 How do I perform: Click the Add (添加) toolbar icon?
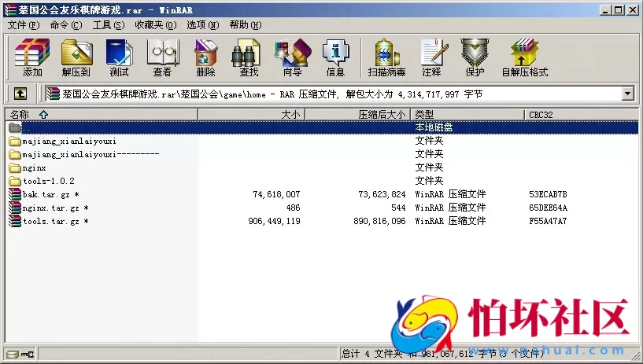(32, 57)
